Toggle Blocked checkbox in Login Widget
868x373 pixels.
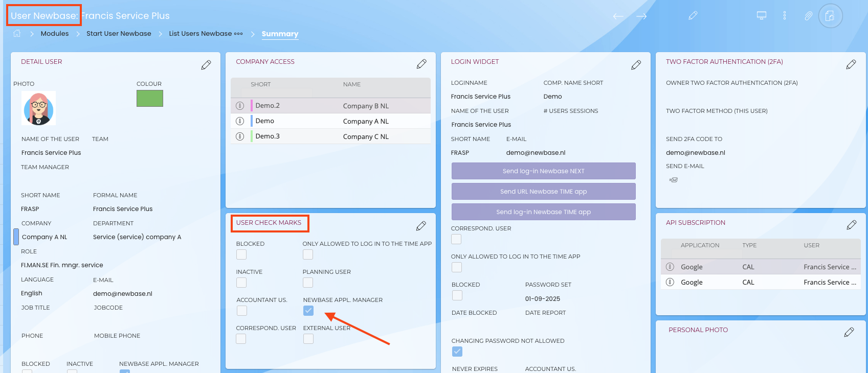457,295
